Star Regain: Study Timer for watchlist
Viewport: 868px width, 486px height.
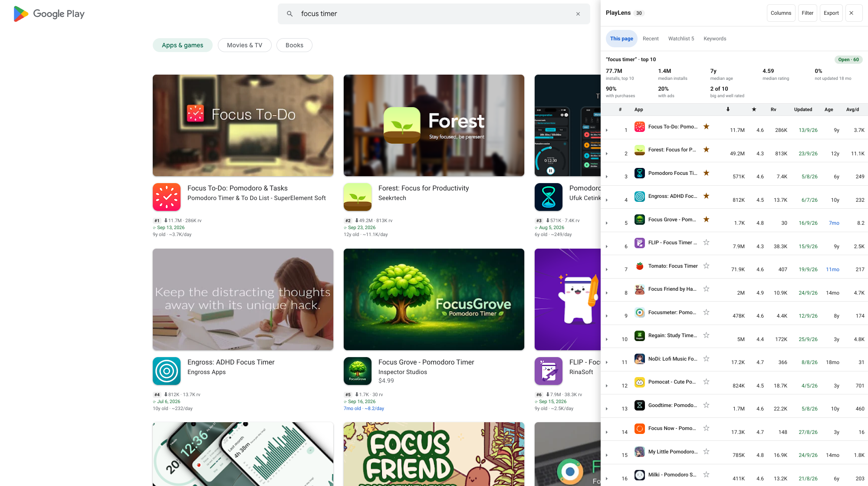[706, 335]
